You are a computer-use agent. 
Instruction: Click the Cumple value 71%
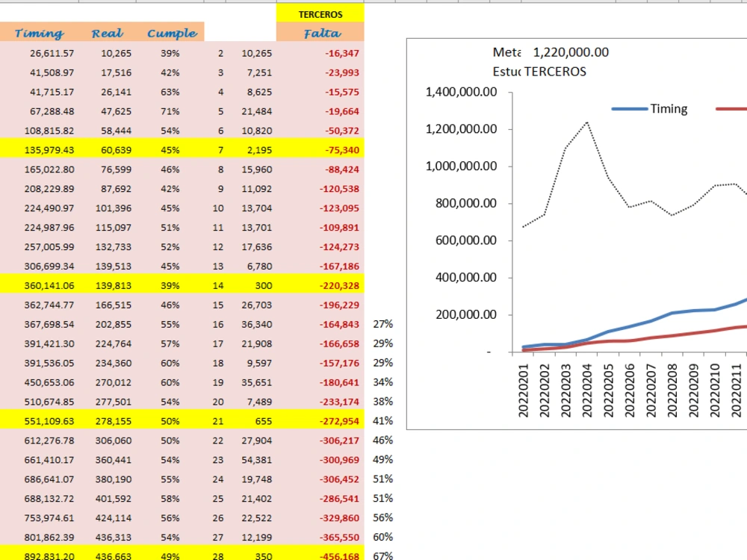[x=170, y=111]
